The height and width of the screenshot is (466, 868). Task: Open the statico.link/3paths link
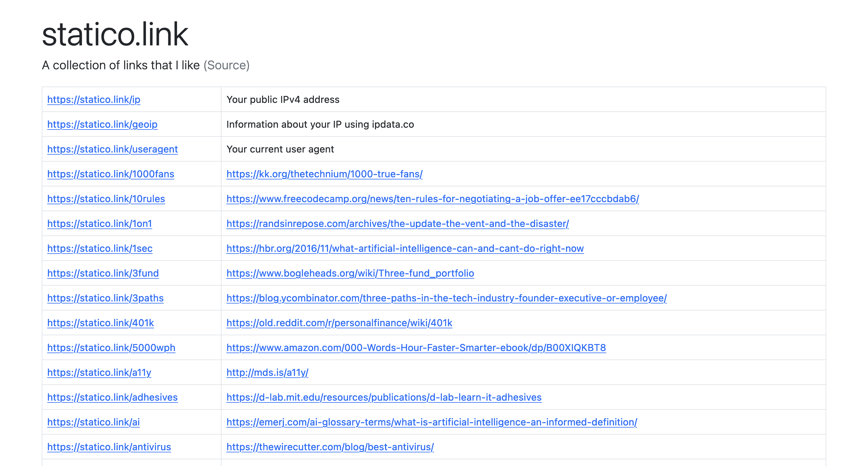(x=105, y=298)
